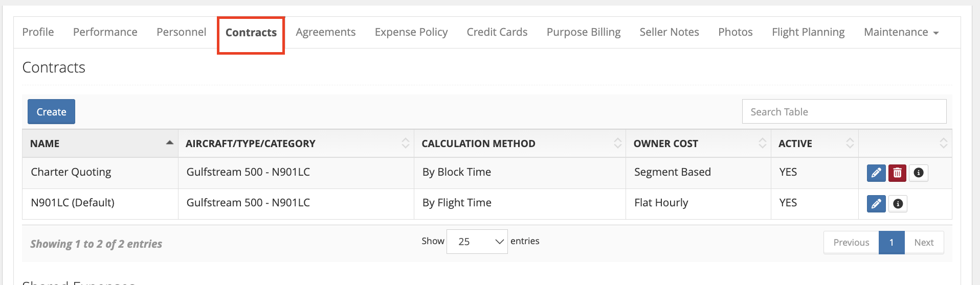Open the entries-per-page dropdown showing 25

coord(477,242)
